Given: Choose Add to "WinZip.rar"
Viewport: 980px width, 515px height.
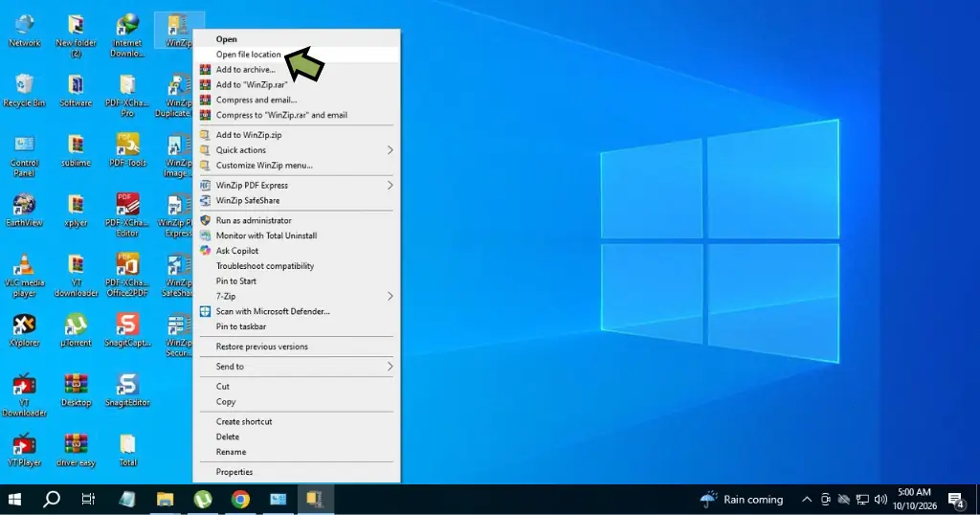Looking at the screenshot, I should (x=297, y=84).
